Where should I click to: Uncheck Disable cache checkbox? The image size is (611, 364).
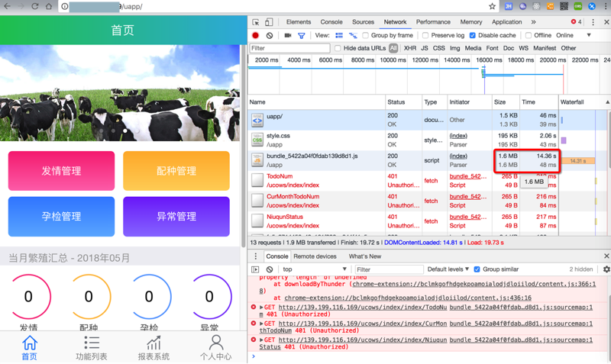472,35
